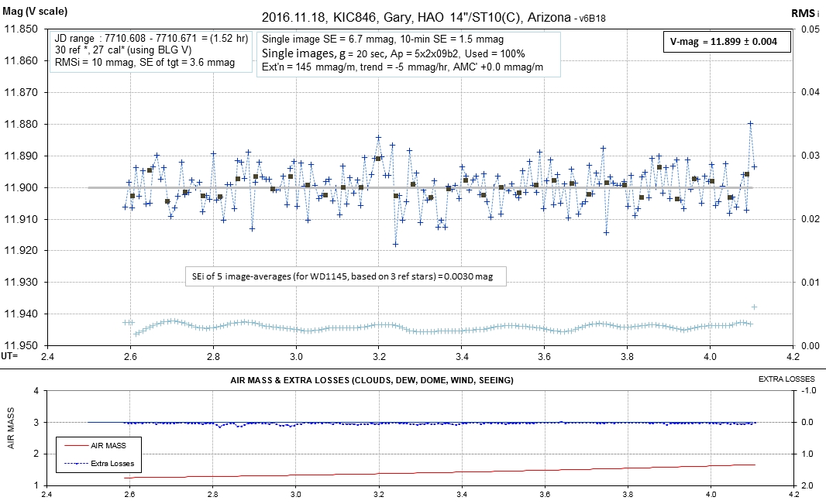
Task: Click the 11.900 magnitude axis label
Action: click(x=21, y=187)
